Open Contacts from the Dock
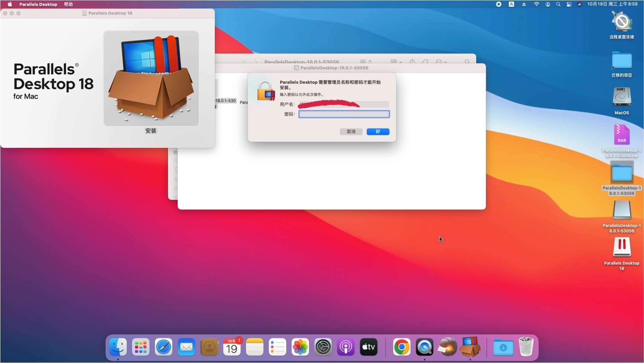The image size is (644, 363). [x=209, y=347]
